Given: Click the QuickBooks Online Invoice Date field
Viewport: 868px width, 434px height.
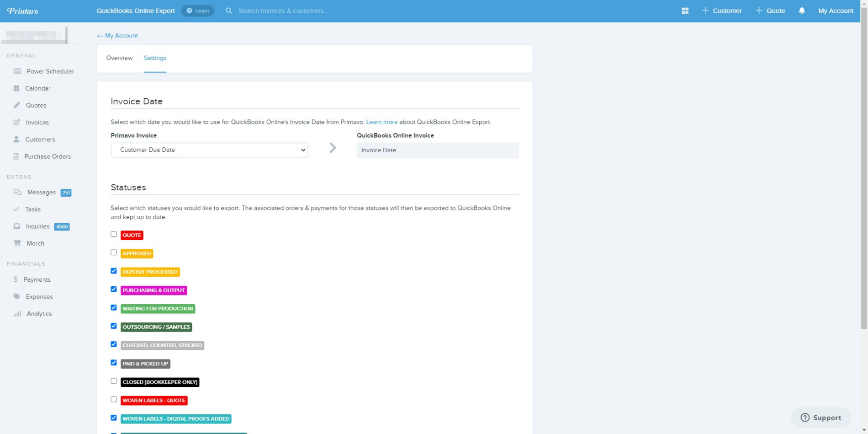Looking at the screenshot, I should click(x=438, y=150).
